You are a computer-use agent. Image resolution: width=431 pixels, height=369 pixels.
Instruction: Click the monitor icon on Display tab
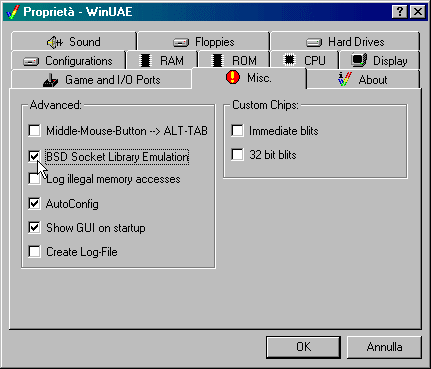click(359, 60)
